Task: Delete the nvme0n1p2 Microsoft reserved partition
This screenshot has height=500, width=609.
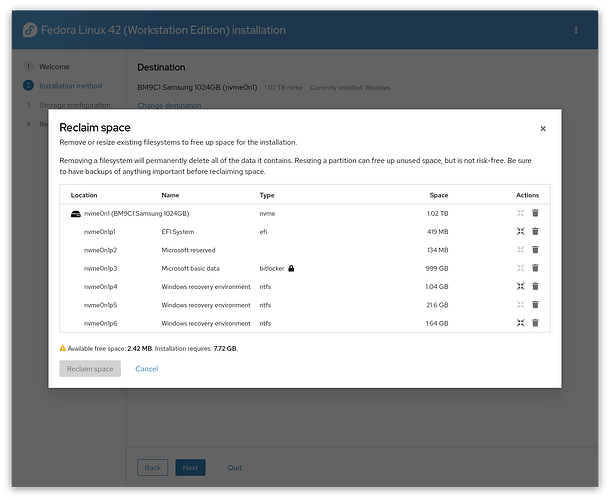Action: 535,249
